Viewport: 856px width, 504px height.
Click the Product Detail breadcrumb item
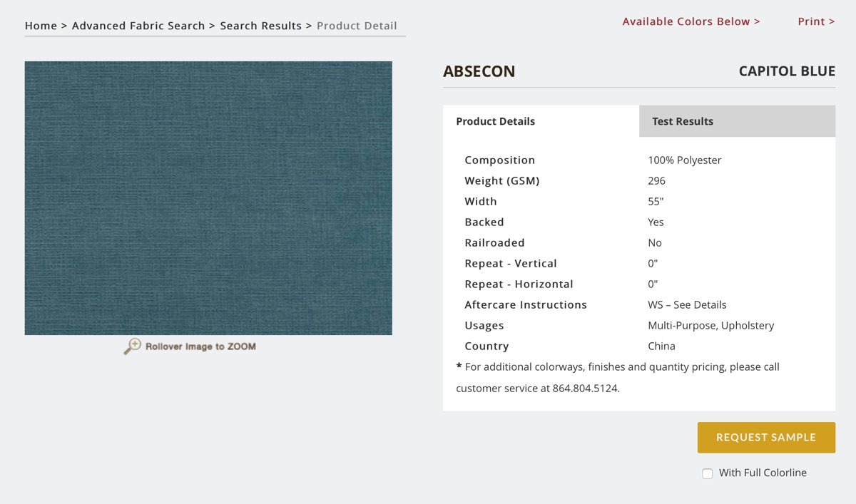point(357,26)
